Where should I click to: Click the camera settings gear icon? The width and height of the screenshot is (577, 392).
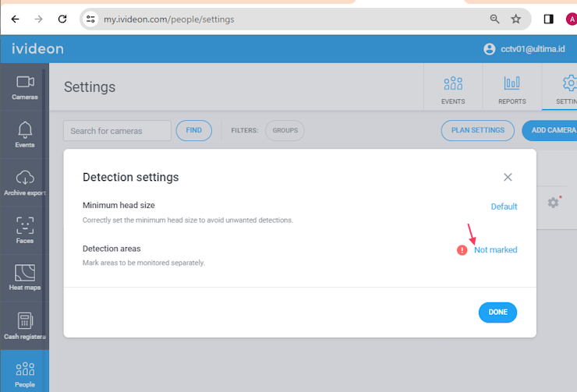pyautogui.click(x=553, y=203)
